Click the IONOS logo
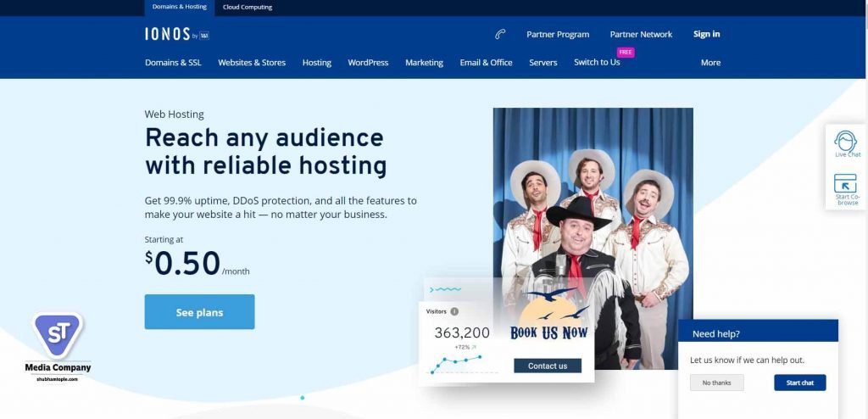This screenshot has width=868, height=419. (x=177, y=34)
